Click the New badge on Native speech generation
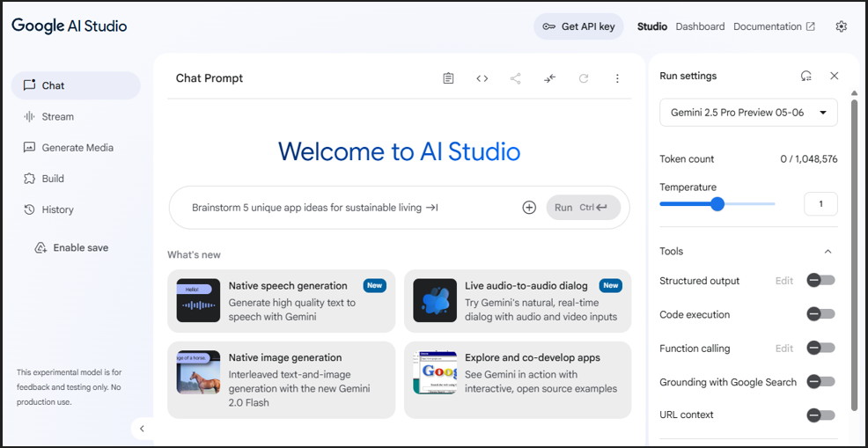The height and width of the screenshot is (448, 868). (375, 286)
